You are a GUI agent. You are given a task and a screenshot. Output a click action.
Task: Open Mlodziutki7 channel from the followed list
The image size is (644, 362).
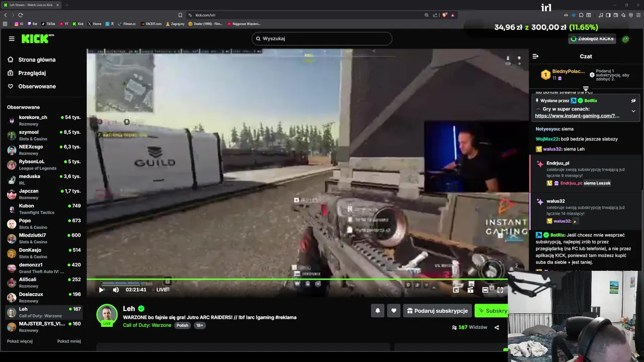(x=43, y=238)
